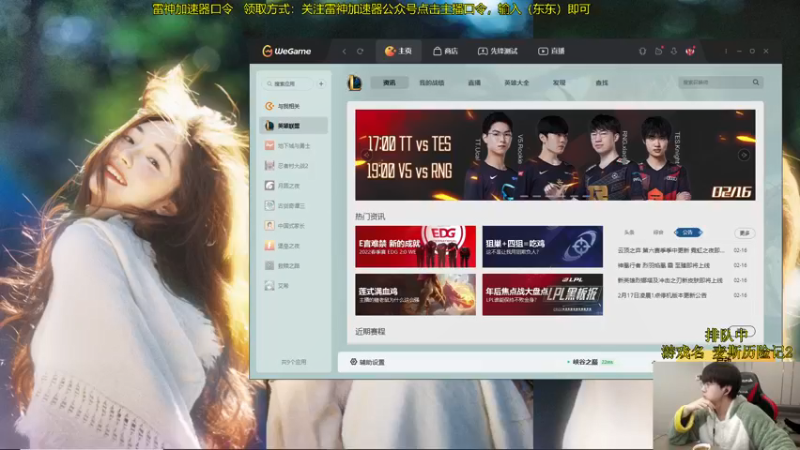Viewport: 800px width, 450px height.
Task: Open the 主页 home tab
Action: (x=398, y=51)
